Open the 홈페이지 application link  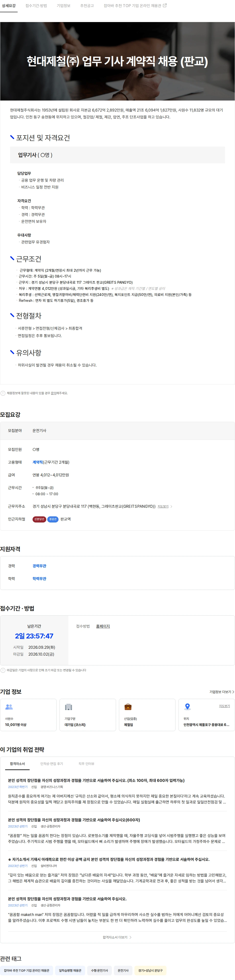pyautogui.click(x=103, y=626)
